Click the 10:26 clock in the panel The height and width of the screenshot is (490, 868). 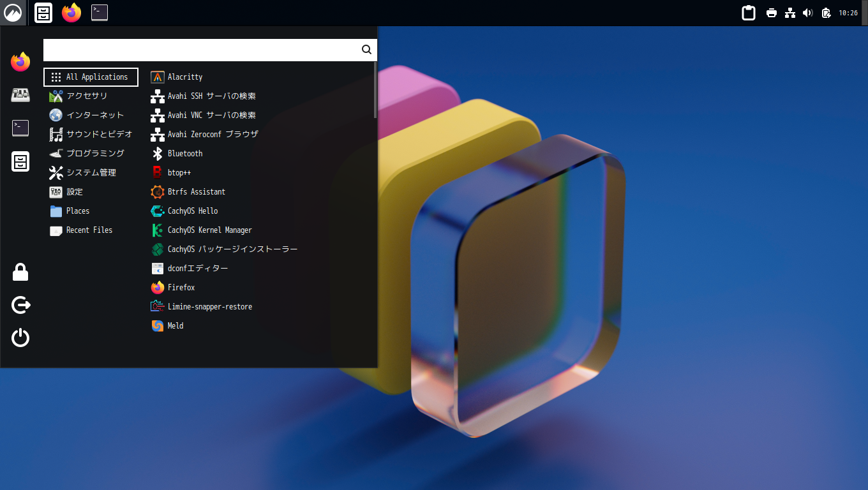coord(848,13)
